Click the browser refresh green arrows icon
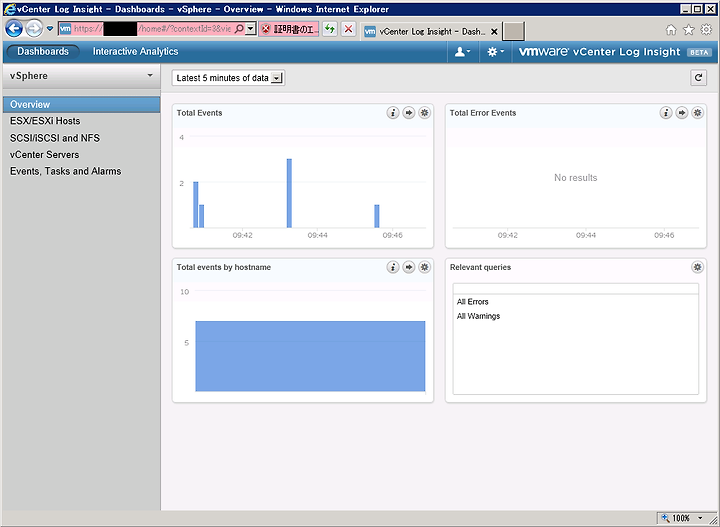This screenshot has width=720, height=527. [x=330, y=29]
